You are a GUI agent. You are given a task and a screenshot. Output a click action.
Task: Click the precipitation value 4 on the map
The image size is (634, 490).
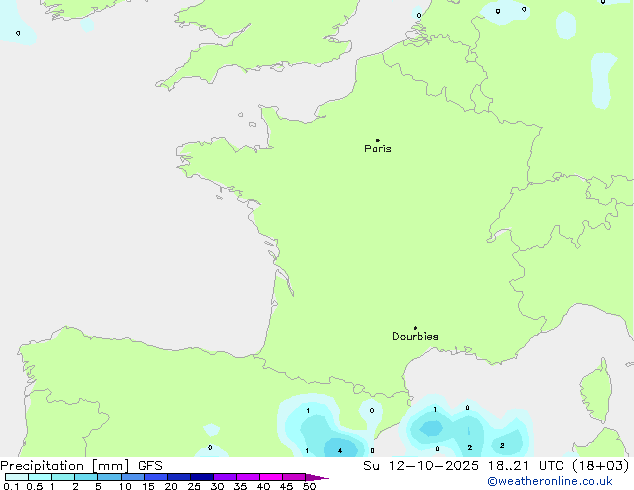340,450
